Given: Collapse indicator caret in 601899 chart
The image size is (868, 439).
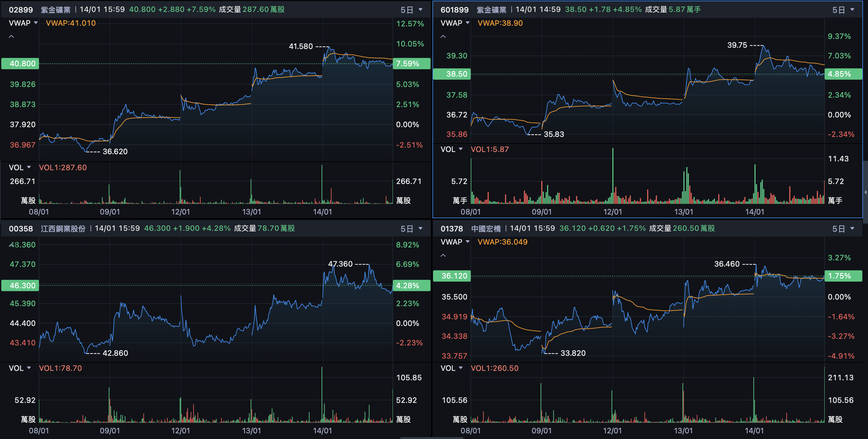Looking at the screenshot, I should (x=443, y=36).
